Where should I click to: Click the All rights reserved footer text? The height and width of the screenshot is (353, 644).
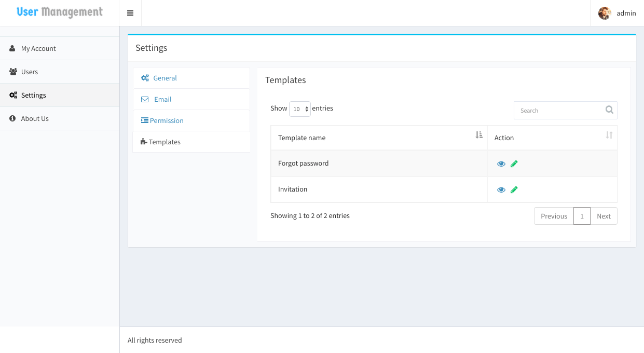[x=155, y=340]
